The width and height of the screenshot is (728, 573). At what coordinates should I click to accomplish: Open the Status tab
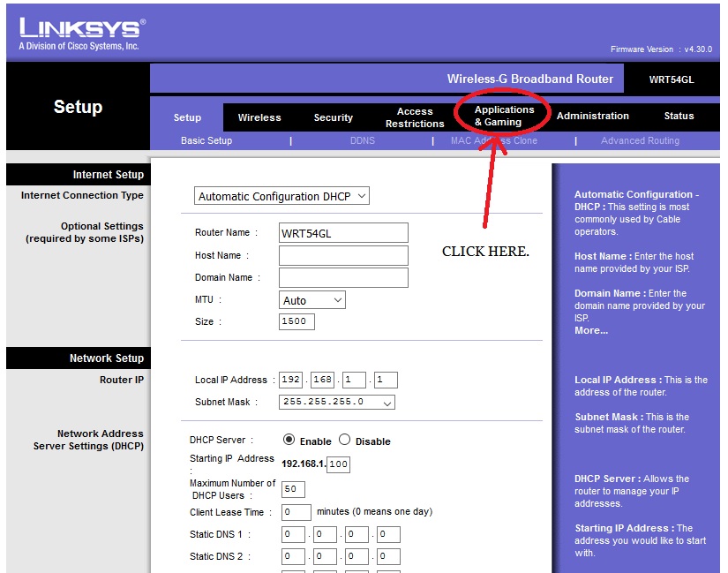coord(679,116)
